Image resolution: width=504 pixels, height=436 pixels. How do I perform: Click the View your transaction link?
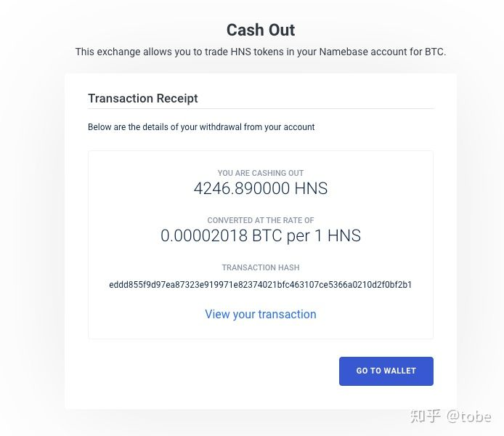click(260, 314)
